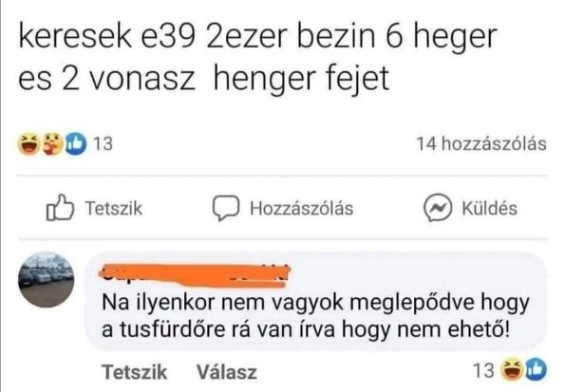The width and height of the screenshot is (564, 392).
Task: Like the post via Tetszik label
Action: click(114, 209)
